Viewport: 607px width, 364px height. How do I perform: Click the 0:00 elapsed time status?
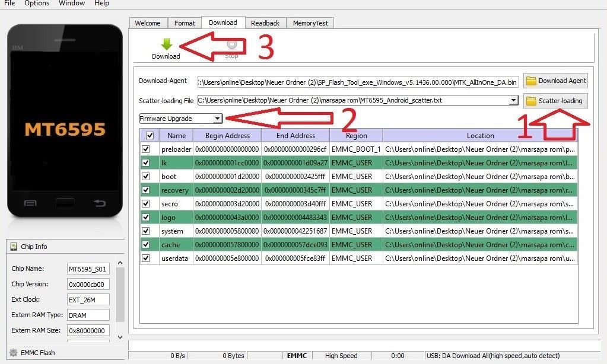(x=398, y=356)
